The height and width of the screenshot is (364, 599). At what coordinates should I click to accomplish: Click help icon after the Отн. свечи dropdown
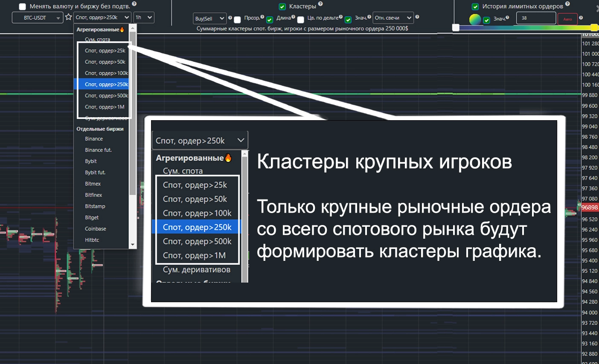(x=417, y=17)
